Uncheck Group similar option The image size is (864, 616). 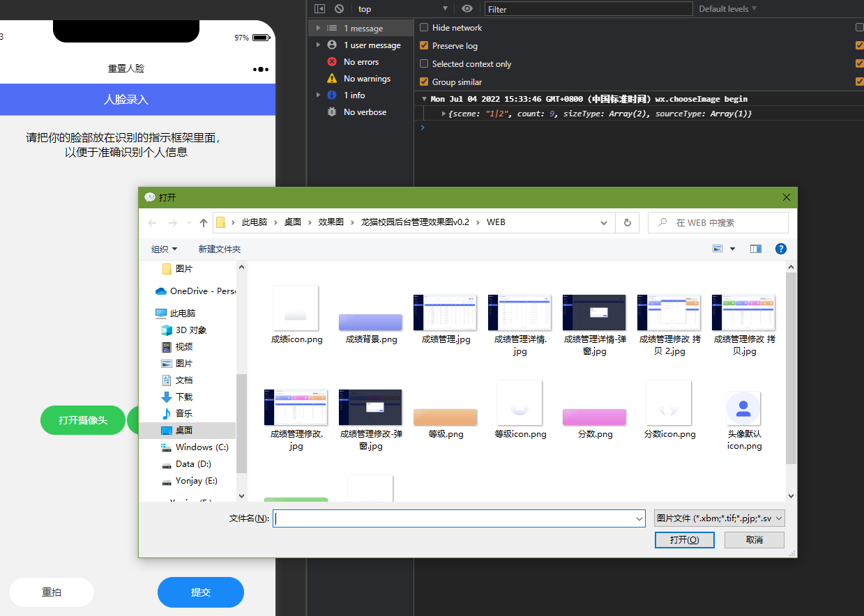tap(424, 81)
